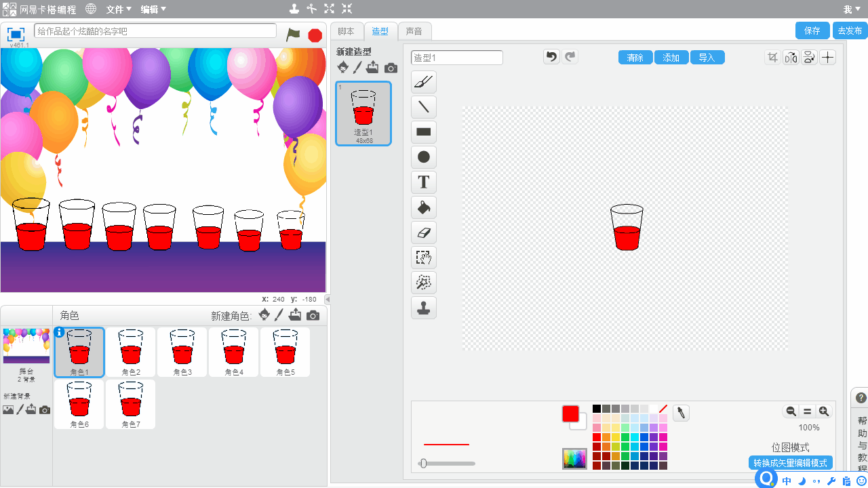Take new costume from camera
Viewport: 868px width, 488px height.
[x=391, y=68]
